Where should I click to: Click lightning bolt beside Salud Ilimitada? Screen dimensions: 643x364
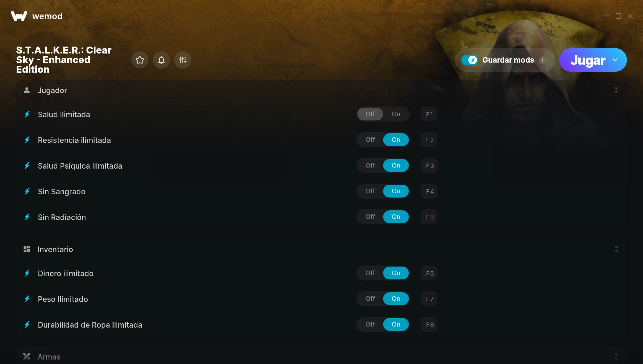(27, 114)
